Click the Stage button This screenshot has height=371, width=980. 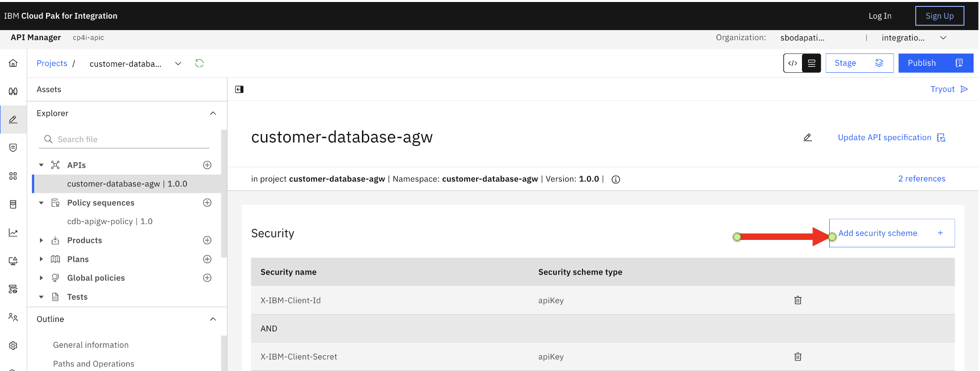pos(859,63)
